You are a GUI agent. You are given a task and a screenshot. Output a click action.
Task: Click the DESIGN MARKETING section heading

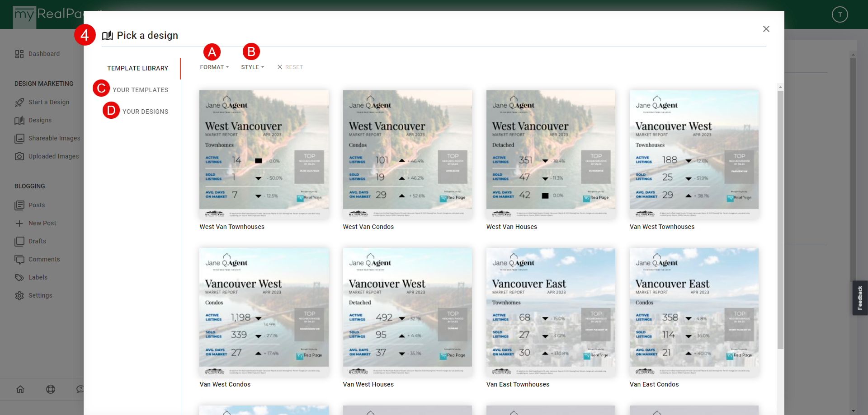tap(44, 84)
